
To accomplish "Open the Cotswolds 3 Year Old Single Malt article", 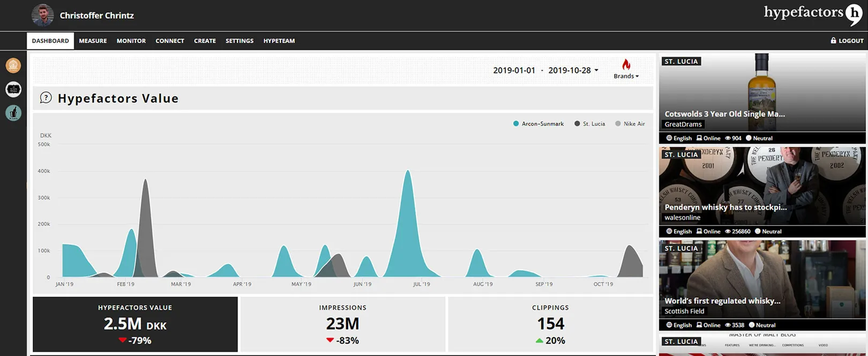I will 724,114.
